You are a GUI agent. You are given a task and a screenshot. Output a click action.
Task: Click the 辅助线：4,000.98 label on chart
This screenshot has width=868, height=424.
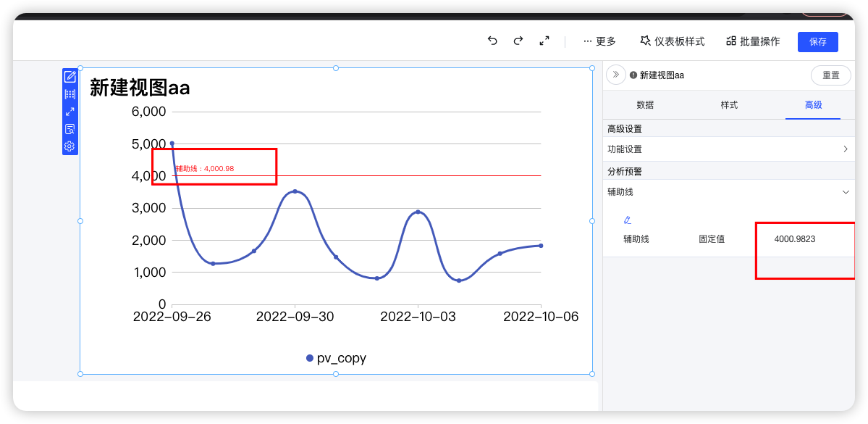click(204, 168)
